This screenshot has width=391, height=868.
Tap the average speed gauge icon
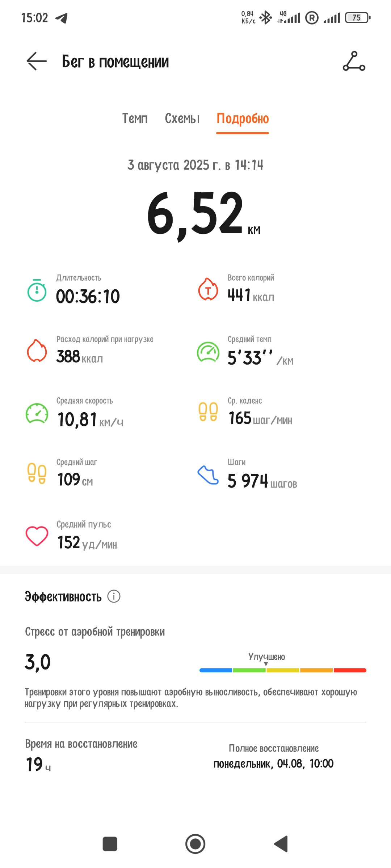[x=37, y=413]
